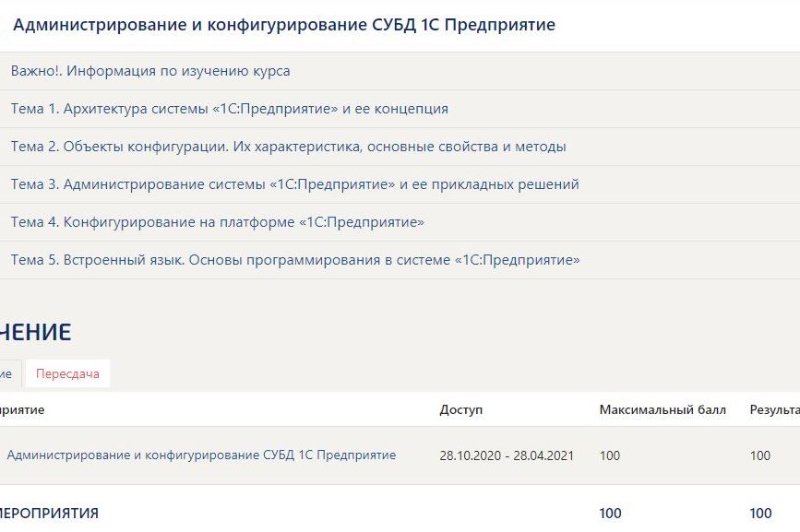The height and width of the screenshot is (532, 800).
Task: Click the "Доступ" column header
Action: [x=460, y=409]
